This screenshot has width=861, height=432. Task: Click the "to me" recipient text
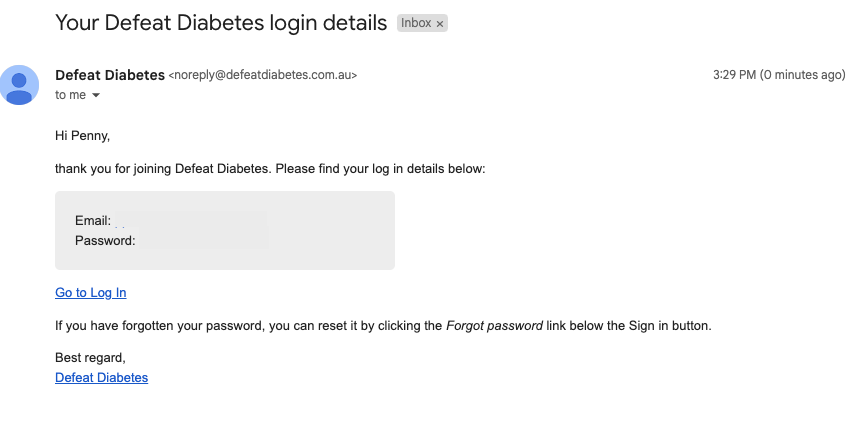70,95
